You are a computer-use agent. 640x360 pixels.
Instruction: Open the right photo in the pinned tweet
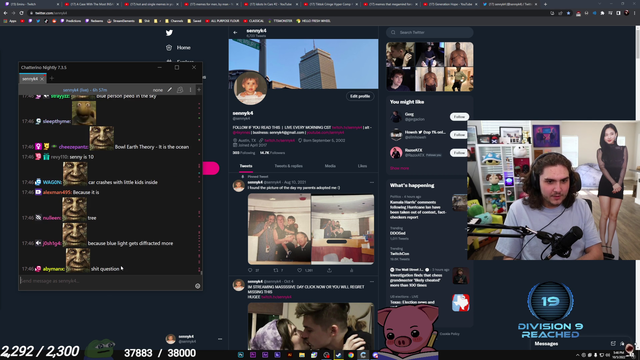pyautogui.click(x=343, y=229)
